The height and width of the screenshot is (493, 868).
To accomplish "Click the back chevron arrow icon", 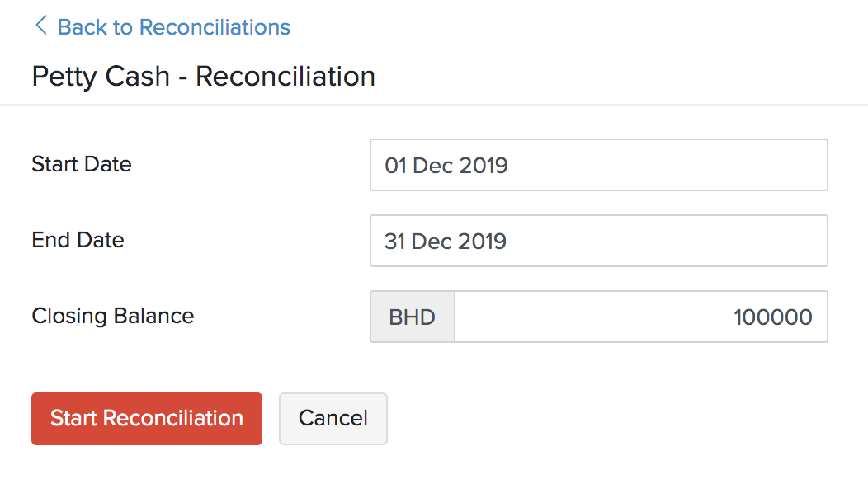I will click(x=40, y=26).
